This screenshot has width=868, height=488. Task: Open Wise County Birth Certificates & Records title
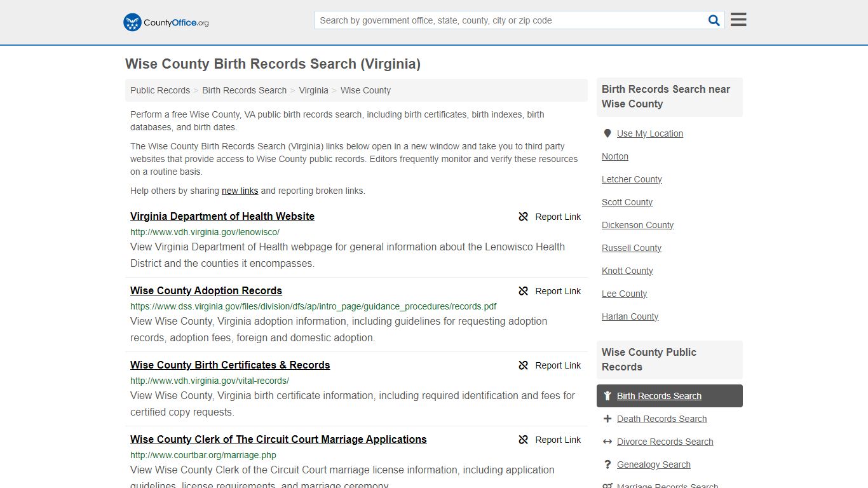(230, 365)
